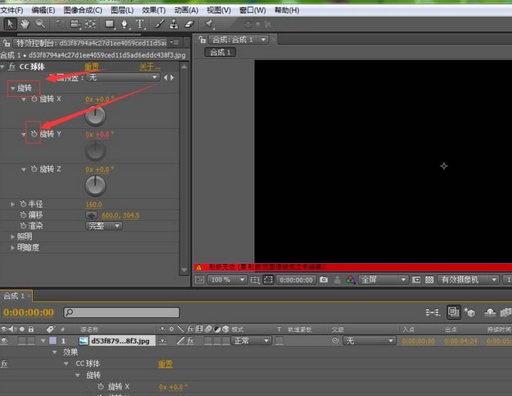512x396 pixels.
Task: Take a snapshot with camera icon
Action: [x=324, y=280]
